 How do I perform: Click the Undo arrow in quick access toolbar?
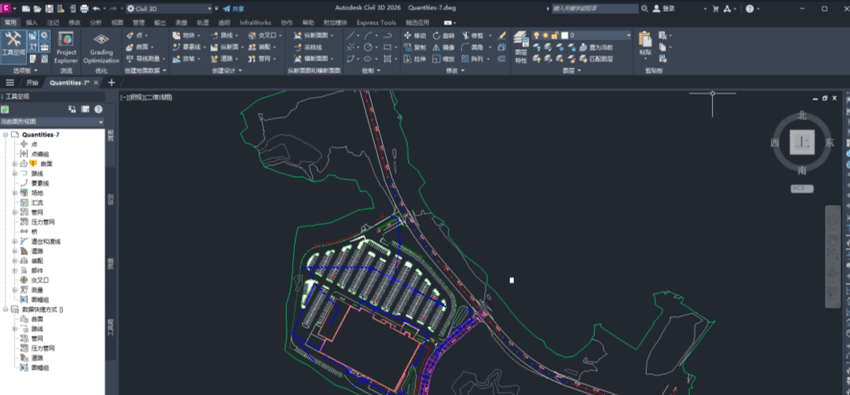[x=96, y=9]
